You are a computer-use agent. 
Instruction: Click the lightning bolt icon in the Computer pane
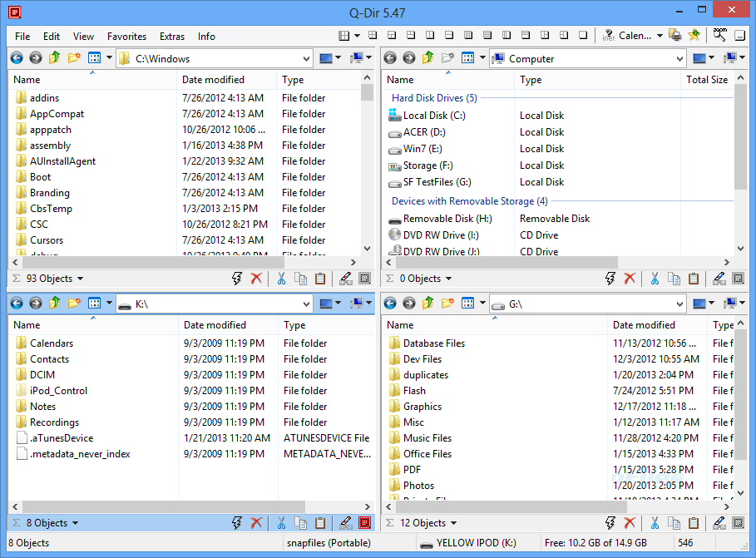pyautogui.click(x=611, y=279)
